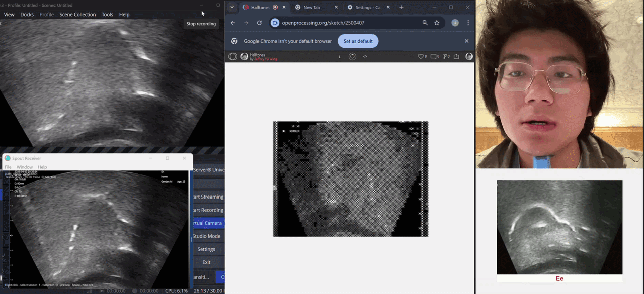644x294 pixels.
Task: Close the Settings tab
Action: (388, 7)
